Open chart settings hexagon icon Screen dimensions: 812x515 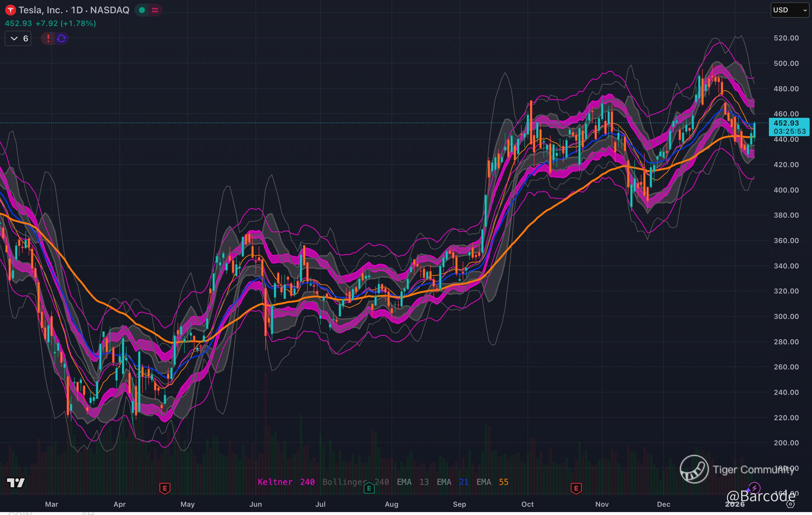(790, 504)
